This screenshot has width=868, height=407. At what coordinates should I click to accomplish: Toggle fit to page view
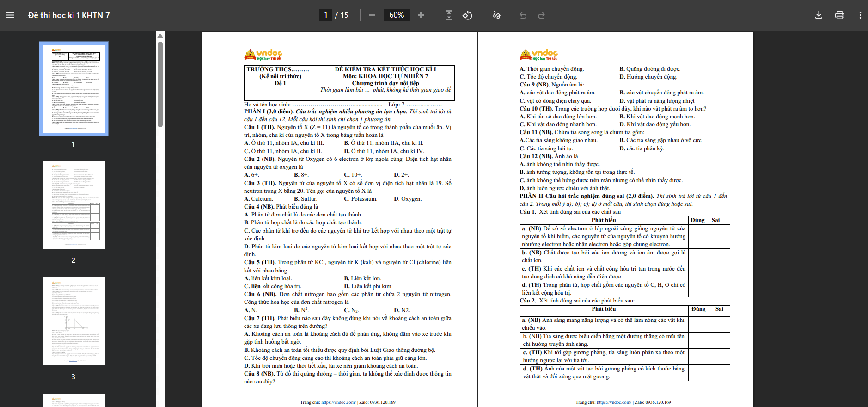(x=449, y=15)
